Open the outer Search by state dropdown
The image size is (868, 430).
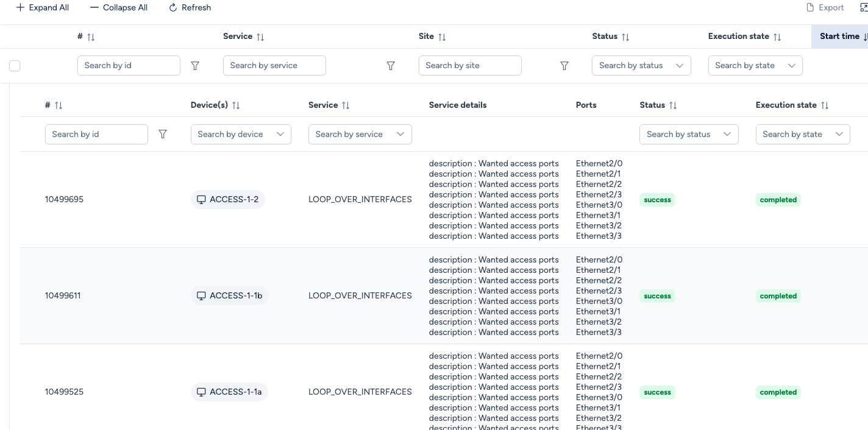pyautogui.click(x=755, y=66)
